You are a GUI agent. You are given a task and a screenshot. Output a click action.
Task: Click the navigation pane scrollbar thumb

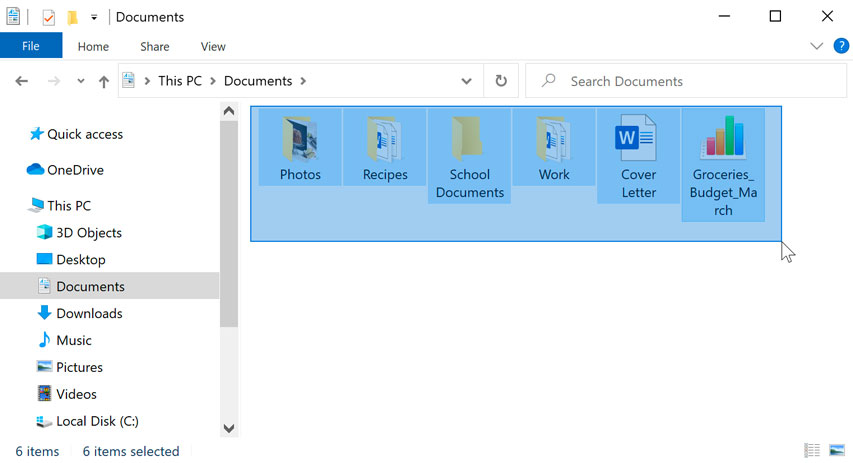pyautogui.click(x=229, y=224)
